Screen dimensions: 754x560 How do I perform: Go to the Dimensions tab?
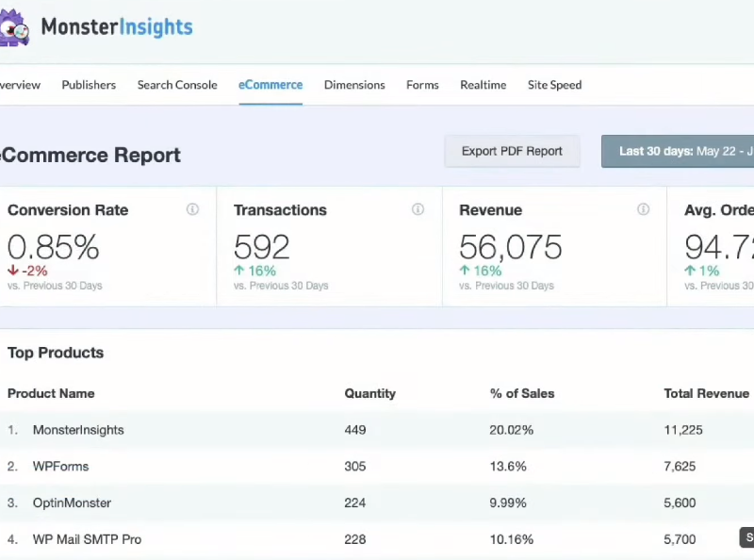coord(354,85)
